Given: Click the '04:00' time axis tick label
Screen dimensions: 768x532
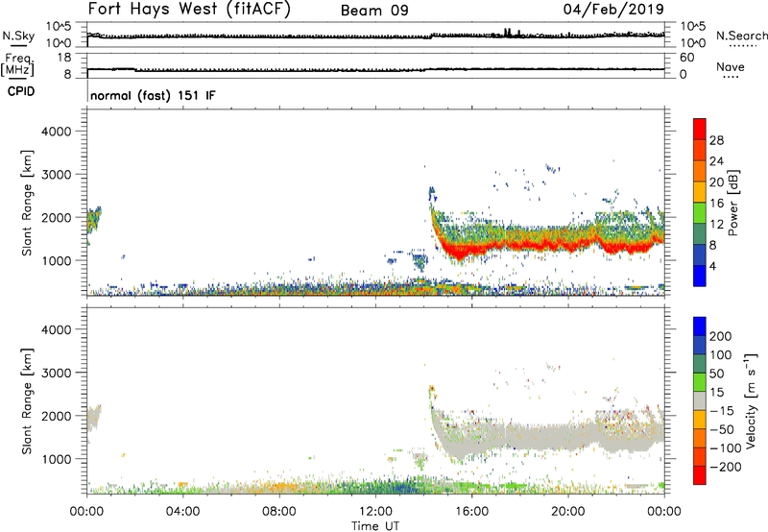Looking at the screenshot, I should coord(183,512).
